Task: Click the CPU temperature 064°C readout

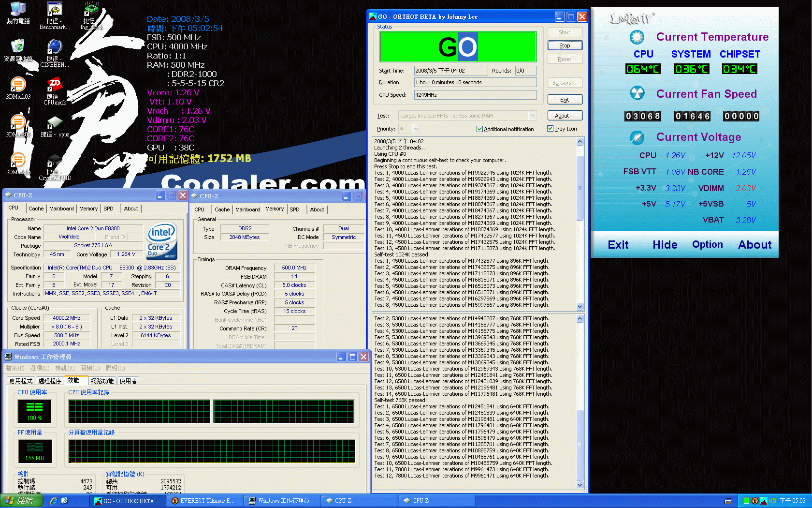Action: tap(642, 69)
